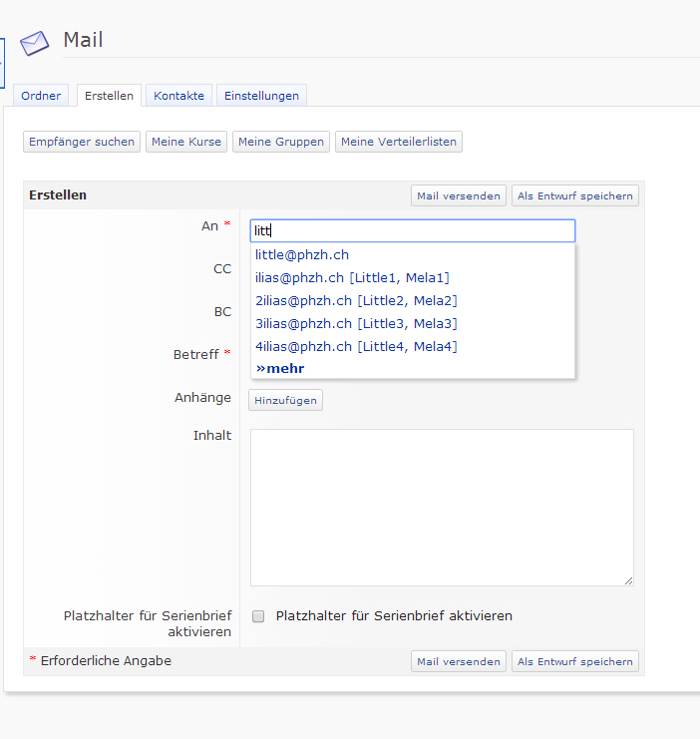700x739 pixels.
Task: Select ilias@phzh.ch [Little1, Mela1] suggestion
Action: [352, 277]
